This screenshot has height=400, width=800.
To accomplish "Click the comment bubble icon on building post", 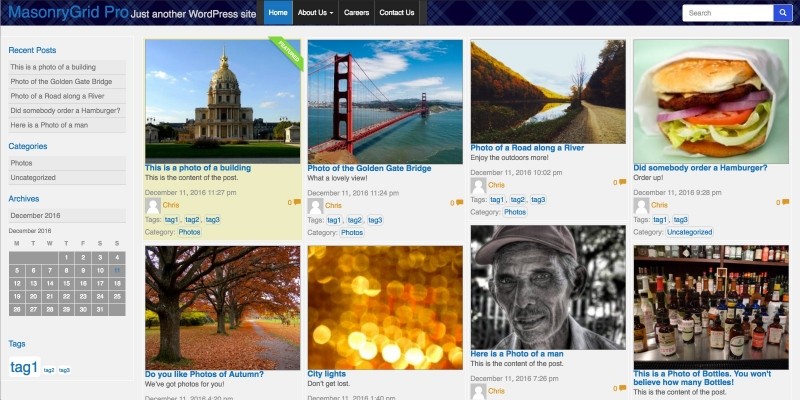I will [x=297, y=203].
